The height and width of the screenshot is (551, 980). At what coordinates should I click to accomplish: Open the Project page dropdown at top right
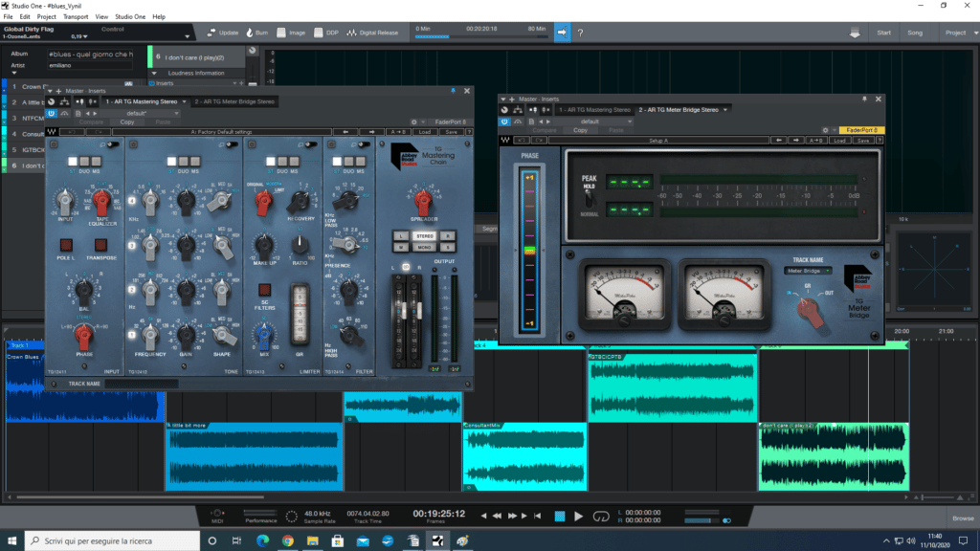pyautogui.click(x=975, y=33)
